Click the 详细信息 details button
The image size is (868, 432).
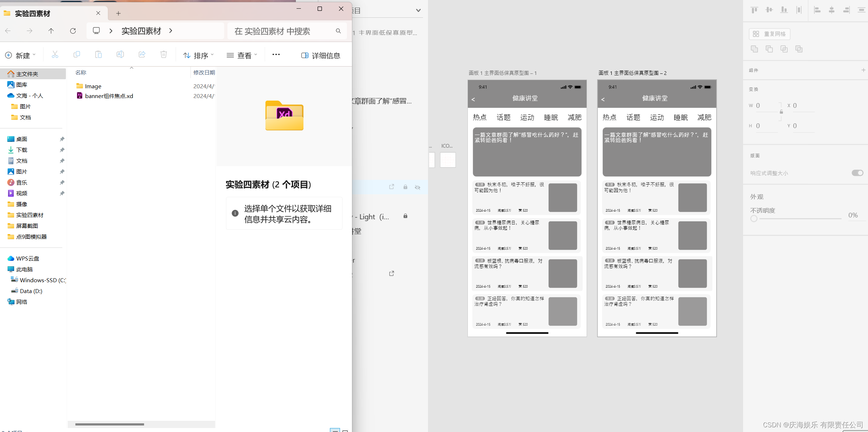(321, 55)
